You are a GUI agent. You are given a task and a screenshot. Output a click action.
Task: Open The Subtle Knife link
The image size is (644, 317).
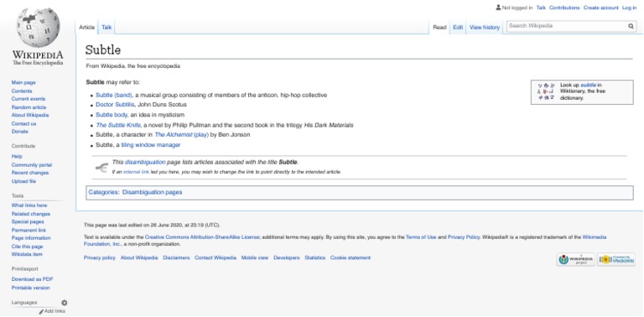pos(118,125)
